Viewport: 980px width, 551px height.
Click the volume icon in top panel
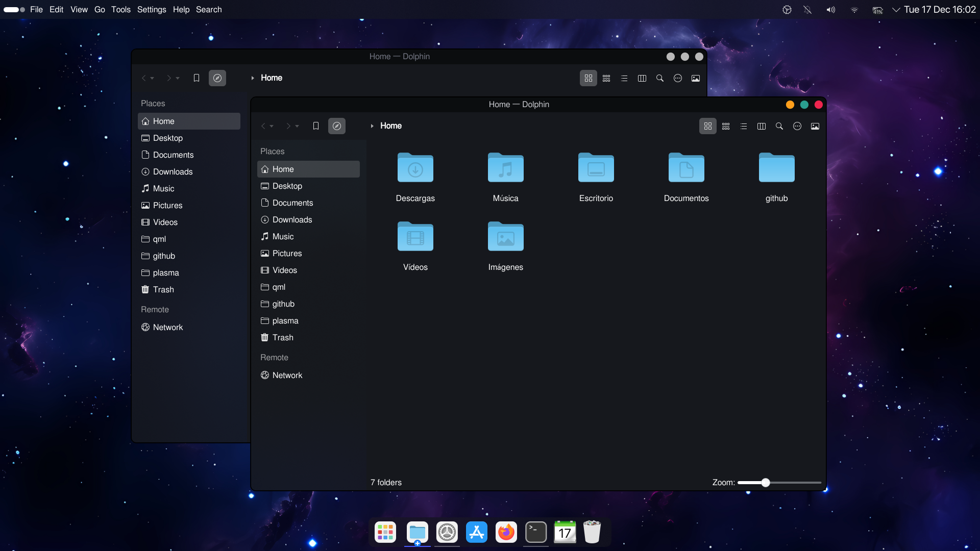coord(831,10)
